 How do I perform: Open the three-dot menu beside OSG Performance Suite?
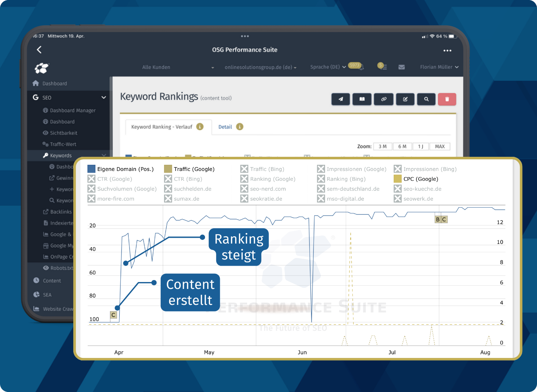tap(447, 50)
